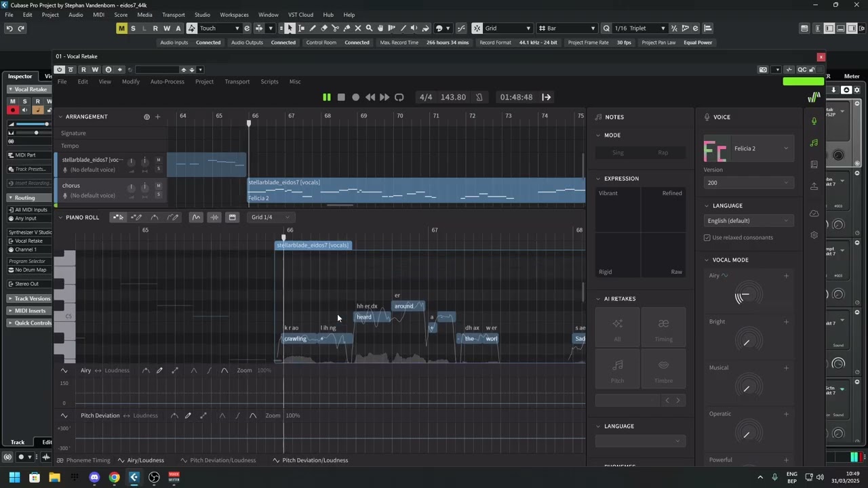
Task: Open the Touch automation mode dropdown
Action: [x=219, y=28]
